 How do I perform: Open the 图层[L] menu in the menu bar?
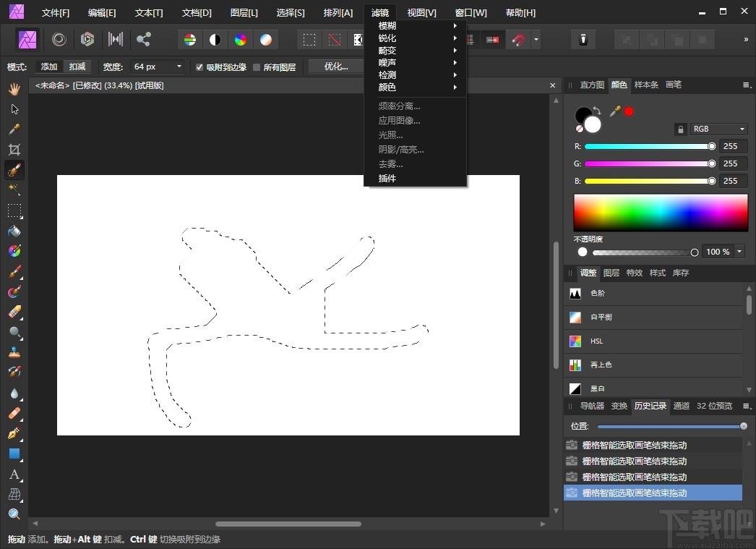(x=244, y=13)
